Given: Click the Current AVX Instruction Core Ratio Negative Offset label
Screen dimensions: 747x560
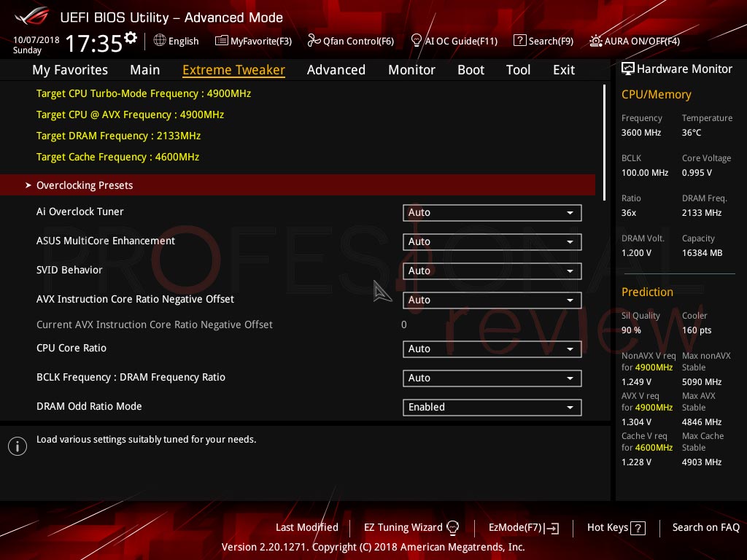Looking at the screenshot, I should pos(155,324).
